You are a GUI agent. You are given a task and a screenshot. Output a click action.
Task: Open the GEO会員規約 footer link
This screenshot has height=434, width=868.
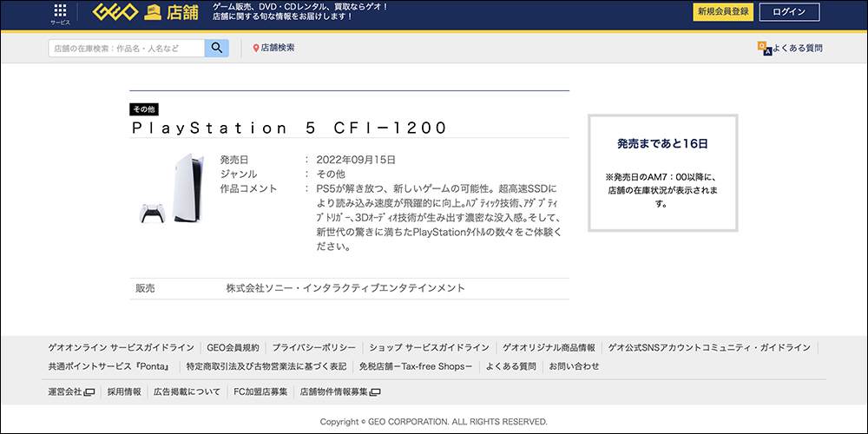click(233, 347)
